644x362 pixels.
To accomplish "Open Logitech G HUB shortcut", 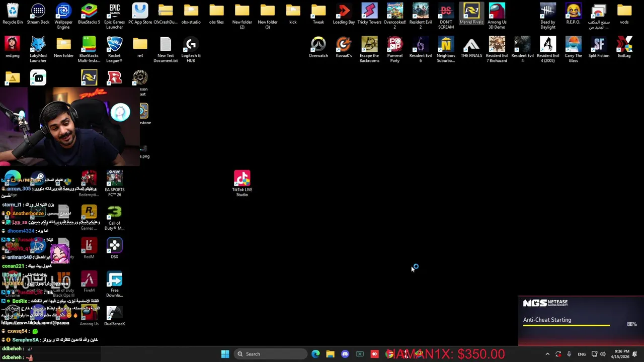I will [x=191, y=50].
